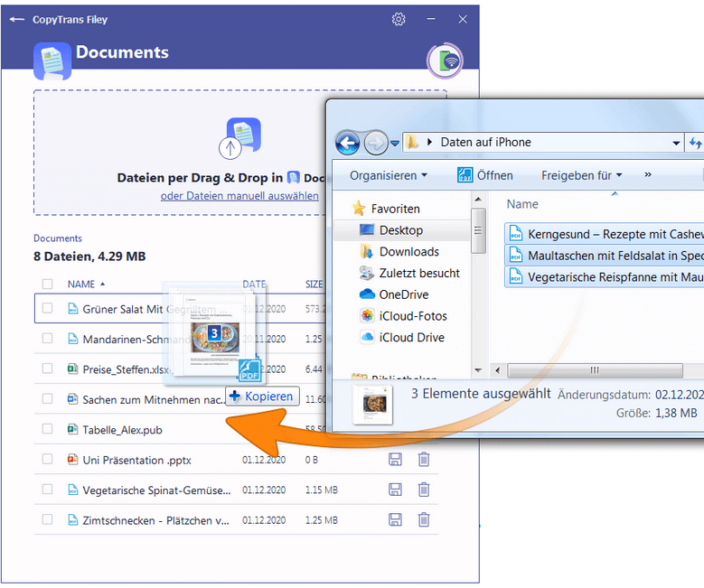Check the Tabelle_Alex.pub checkbox
The width and height of the screenshot is (704, 588).
tap(47, 429)
